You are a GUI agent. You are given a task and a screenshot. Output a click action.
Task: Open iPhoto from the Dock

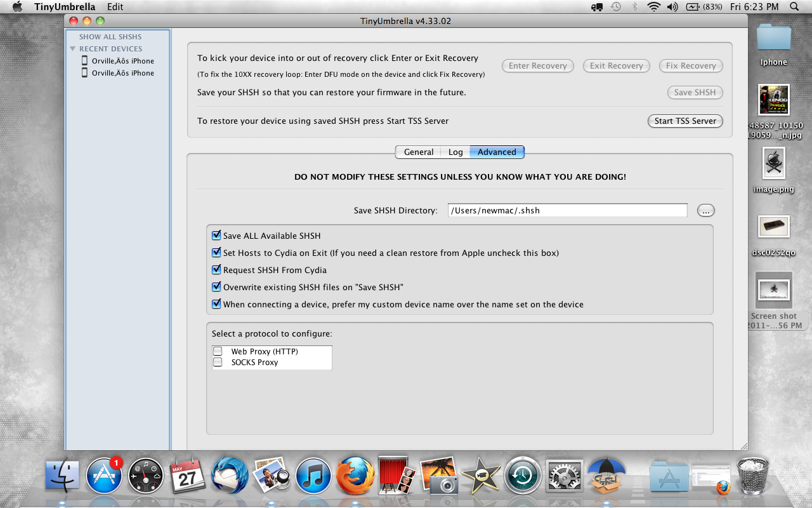click(x=439, y=476)
